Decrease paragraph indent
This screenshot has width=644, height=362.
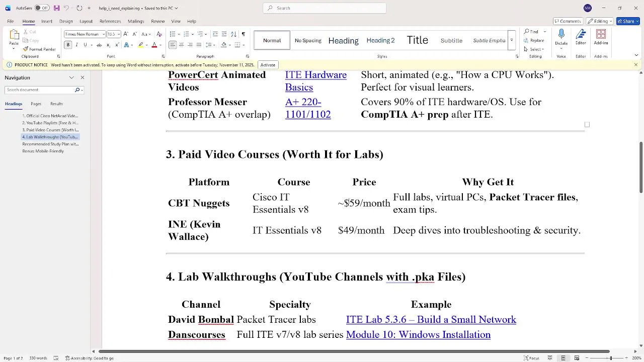pyautogui.click(x=215, y=34)
